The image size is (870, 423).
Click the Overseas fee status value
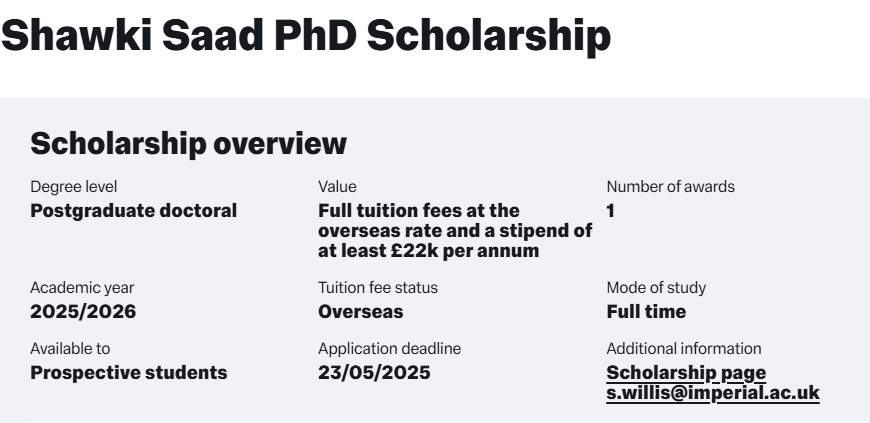(x=361, y=312)
